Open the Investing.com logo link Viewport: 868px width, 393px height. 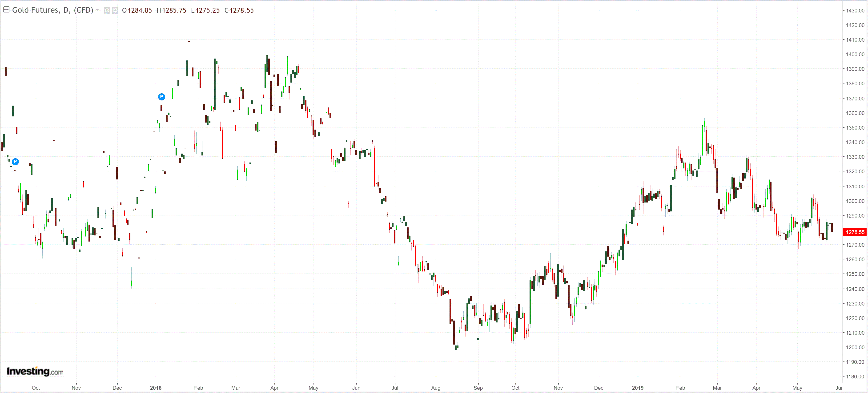pos(35,371)
